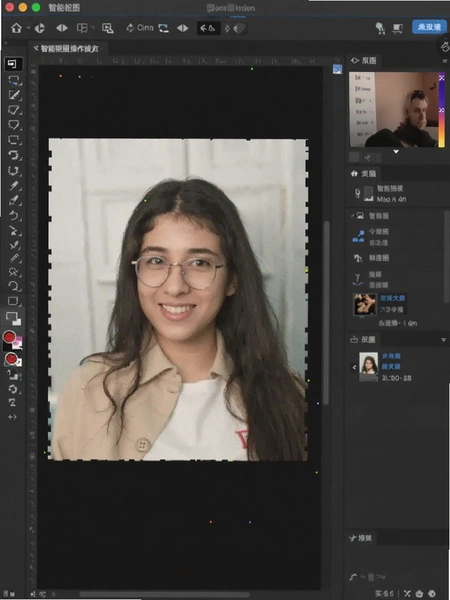Viewport: 450px width, 600px height.
Task: Toggle the eye icon in the top-right panel header
Action: click(355, 60)
